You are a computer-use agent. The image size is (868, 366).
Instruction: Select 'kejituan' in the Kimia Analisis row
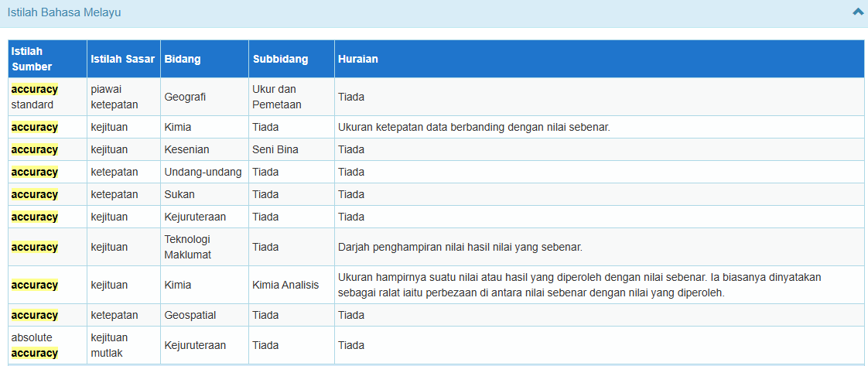(x=109, y=286)
